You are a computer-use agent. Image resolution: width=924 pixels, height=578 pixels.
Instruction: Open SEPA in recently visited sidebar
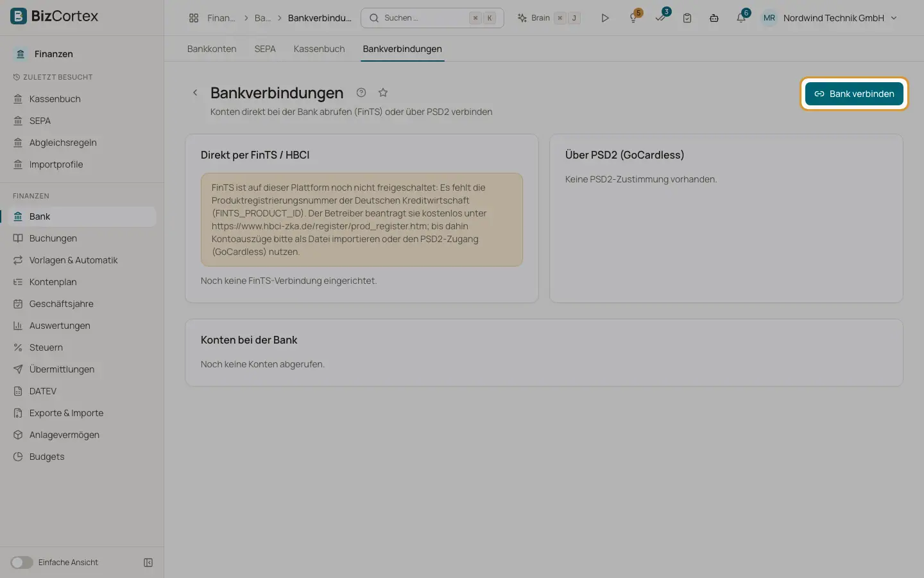point(81,121)
